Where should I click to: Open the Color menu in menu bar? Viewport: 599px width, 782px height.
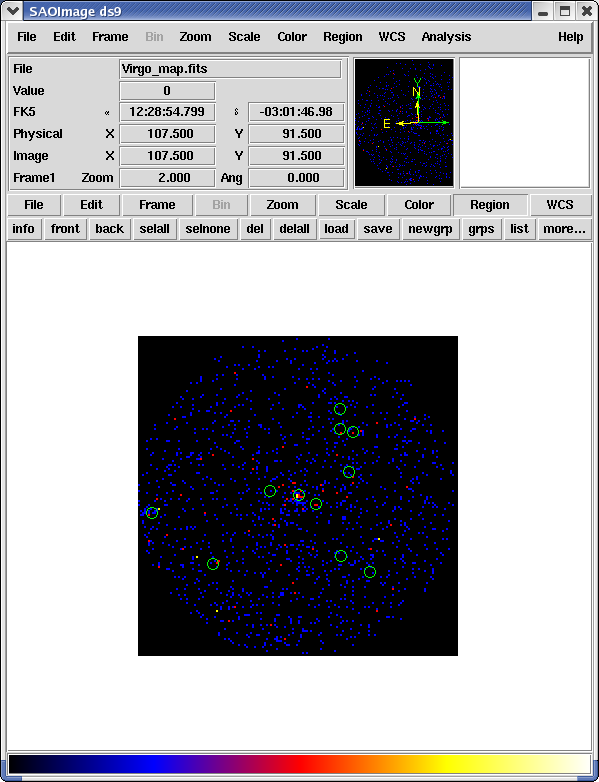click(292, 37)
